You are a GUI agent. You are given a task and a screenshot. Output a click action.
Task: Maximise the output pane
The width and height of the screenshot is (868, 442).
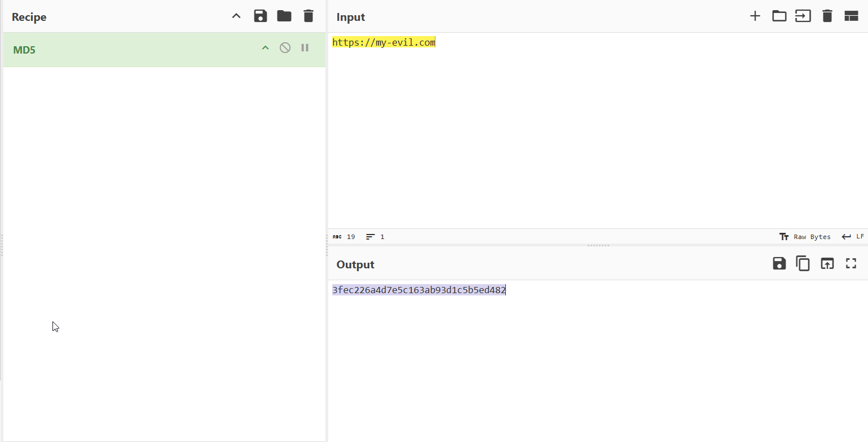click(x=851, y=263)
